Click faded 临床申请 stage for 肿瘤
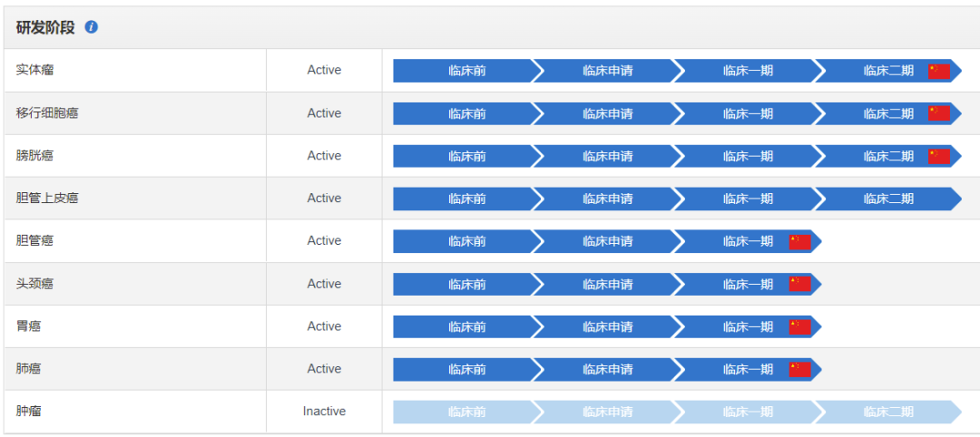Viewport: 980px width, 437px height. 607,412
